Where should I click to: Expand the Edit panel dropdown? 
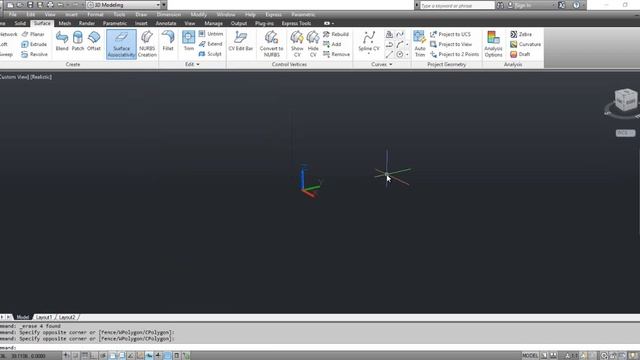coord(192,64)
